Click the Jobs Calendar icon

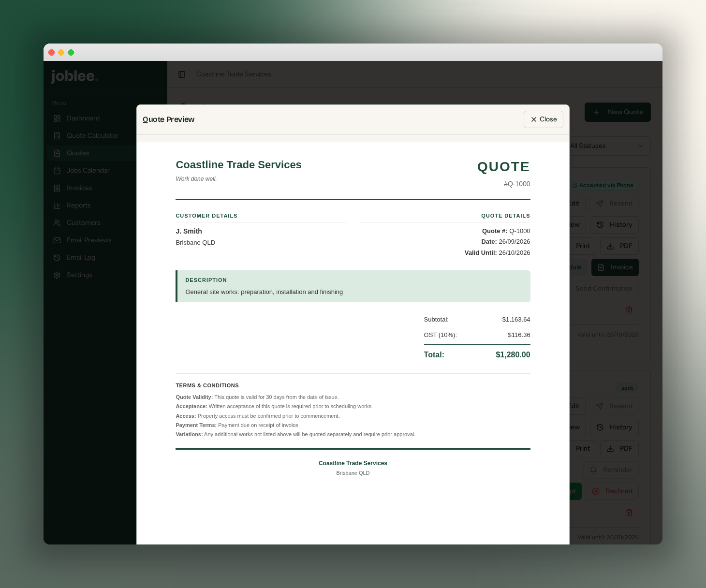pyautogui.click(x=57, y=171)
